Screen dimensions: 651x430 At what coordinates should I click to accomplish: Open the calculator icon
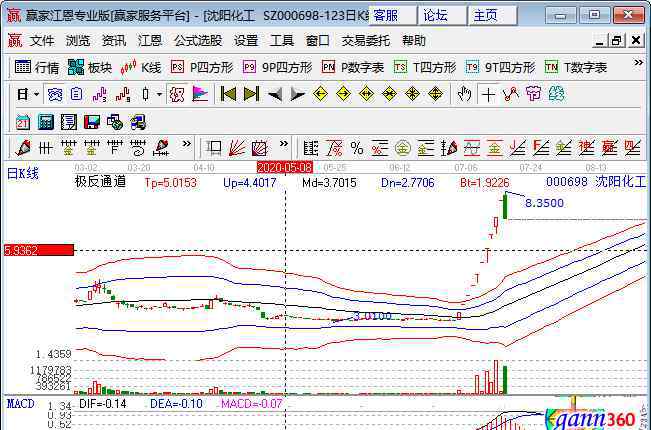tap(46, 122)
